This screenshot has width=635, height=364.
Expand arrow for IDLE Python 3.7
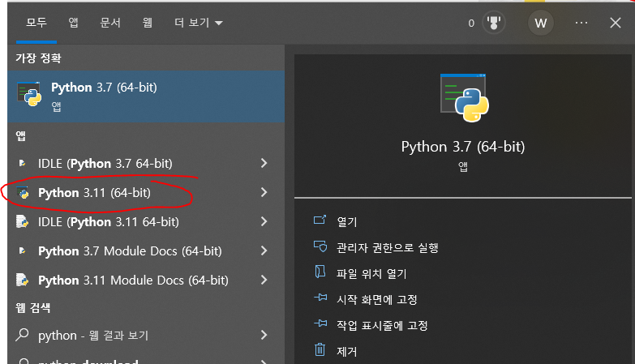264,163
